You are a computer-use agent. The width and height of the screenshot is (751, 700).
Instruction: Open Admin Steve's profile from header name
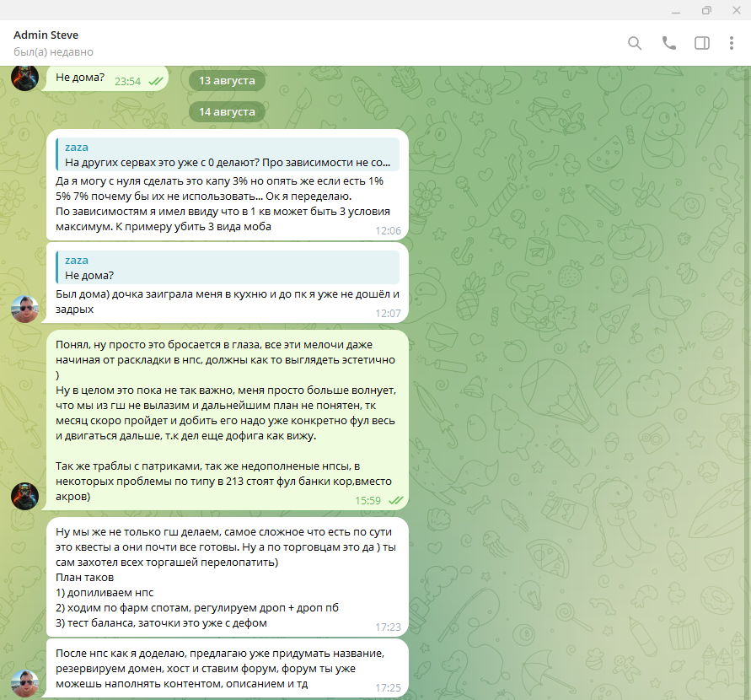pos(46,35)
